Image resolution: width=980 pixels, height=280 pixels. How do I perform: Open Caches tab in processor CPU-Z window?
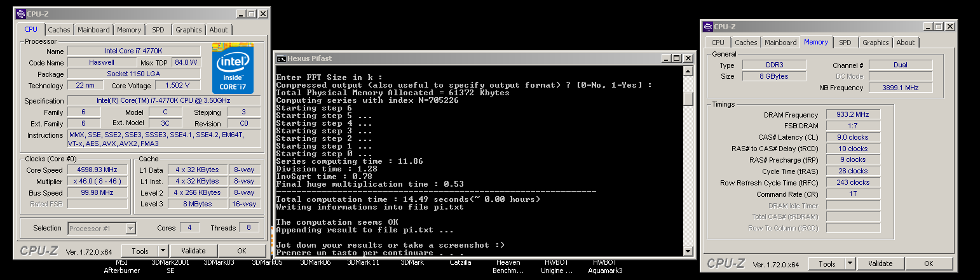pyautogui.click(x=59, y=30)
